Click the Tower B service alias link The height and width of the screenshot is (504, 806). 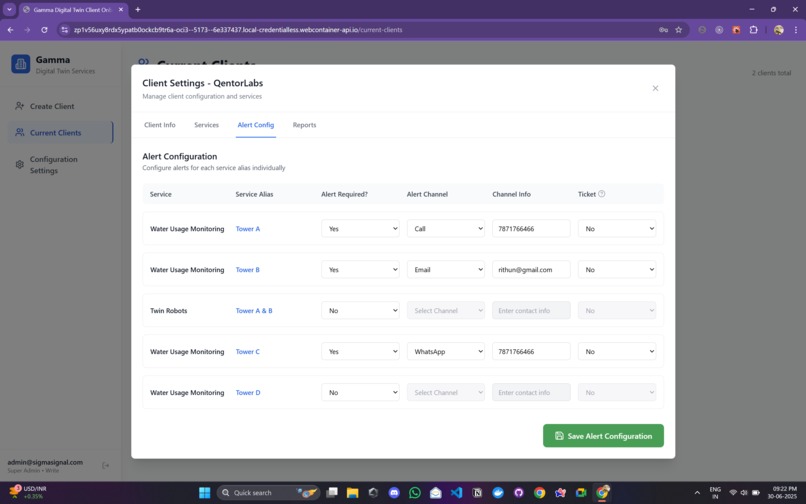(x=248, y=269)
